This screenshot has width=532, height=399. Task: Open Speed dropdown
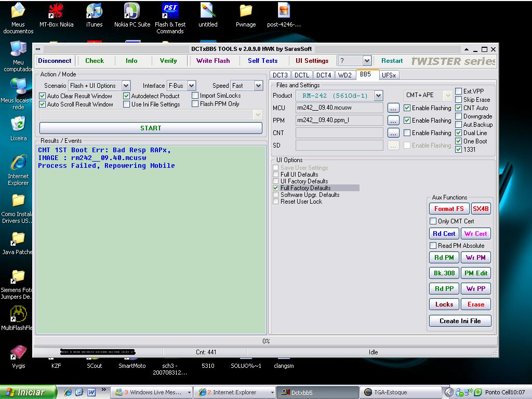[x=259, y=86]
